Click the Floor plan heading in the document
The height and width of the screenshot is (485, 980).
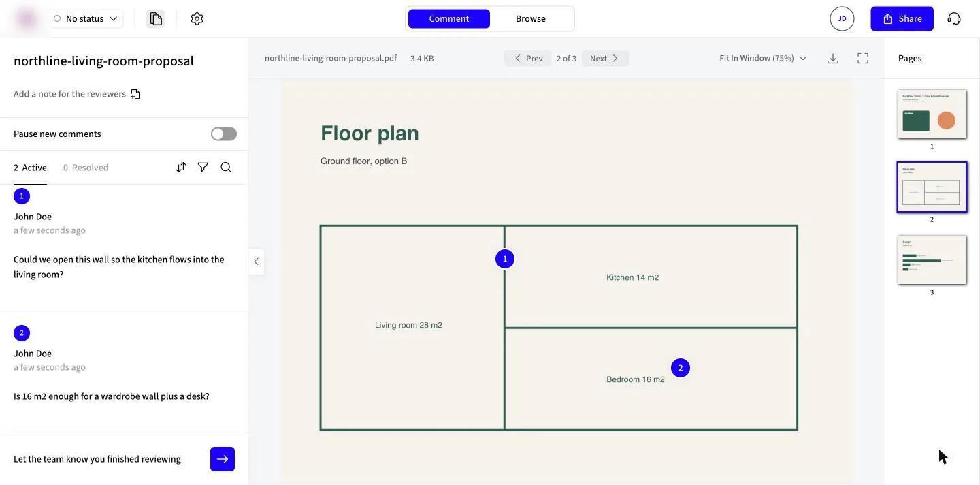click(x=370, y=133)
